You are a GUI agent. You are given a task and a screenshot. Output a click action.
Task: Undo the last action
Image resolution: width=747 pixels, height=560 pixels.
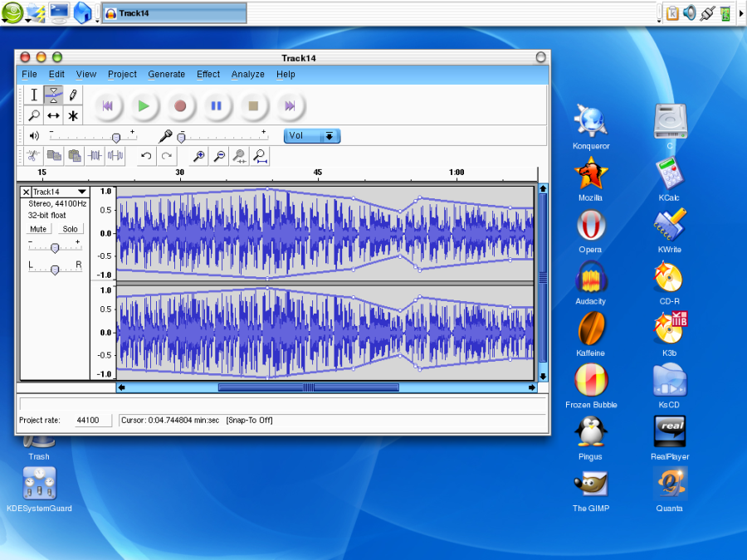[146, 156]
